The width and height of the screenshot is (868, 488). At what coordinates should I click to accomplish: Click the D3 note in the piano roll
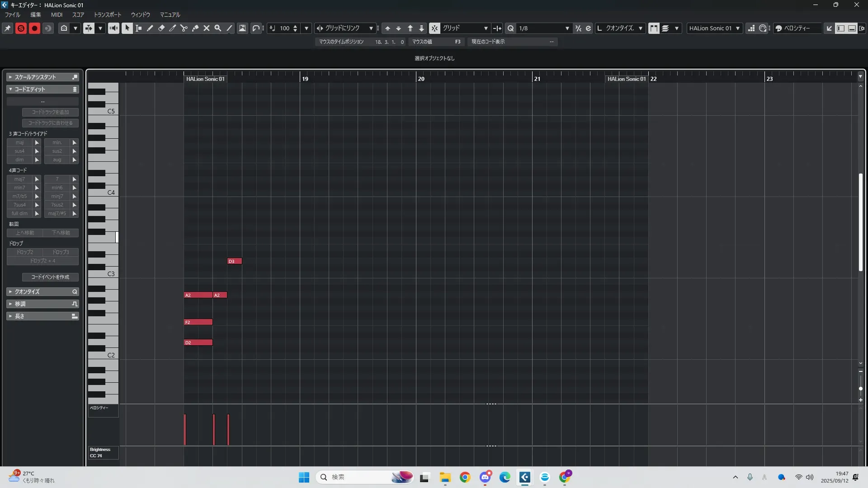(234, 261)
